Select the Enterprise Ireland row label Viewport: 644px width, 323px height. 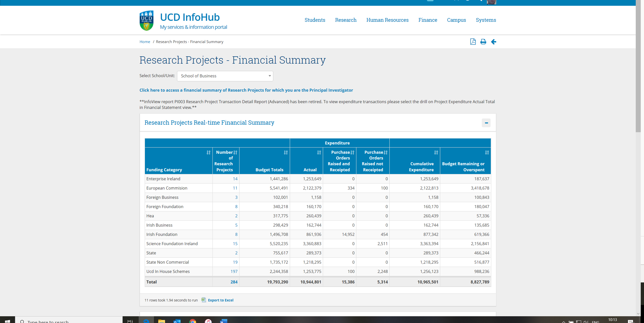pos(163,179)
